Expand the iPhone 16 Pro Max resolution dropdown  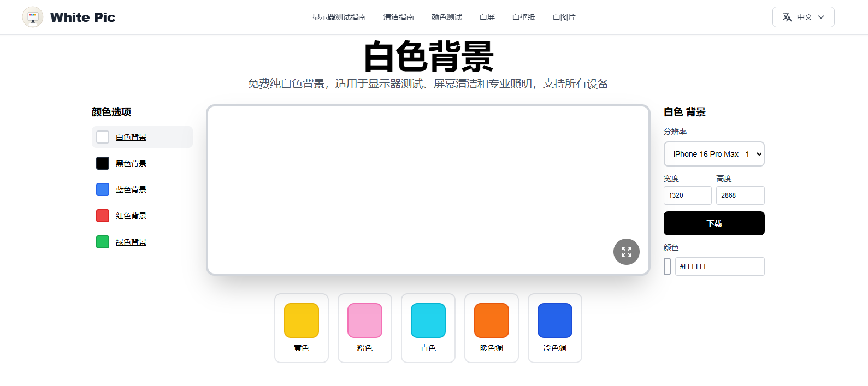point(713,154)
